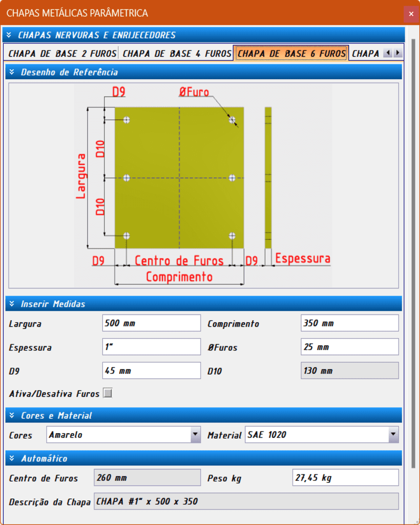Toggle the Ativa/Desativa Furos checkbox
This screenshot has height=525, width=420.
(x=108, y=393)
